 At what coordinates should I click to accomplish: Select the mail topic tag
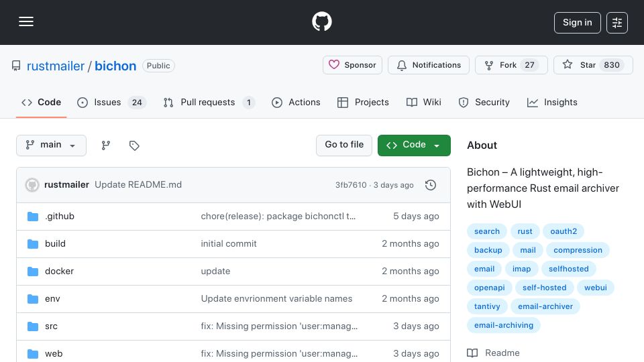click(x=528, y=250)
